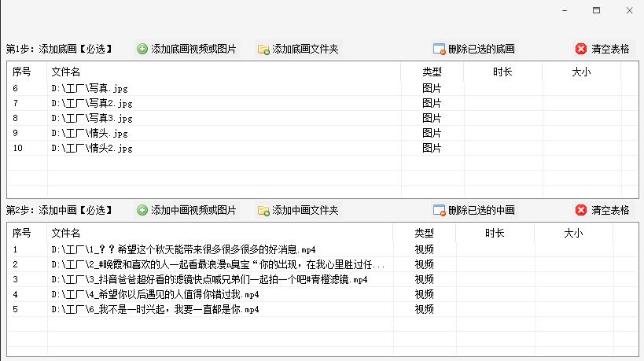Click 时长 header in base table
Screen dimensions: 644x361
(502, 72)
